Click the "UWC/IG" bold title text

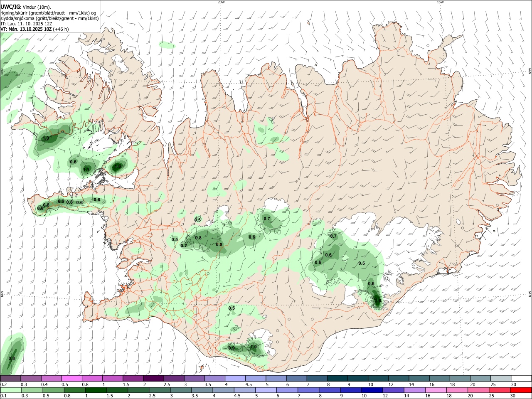pyautogui.click(x=10, y=6)
